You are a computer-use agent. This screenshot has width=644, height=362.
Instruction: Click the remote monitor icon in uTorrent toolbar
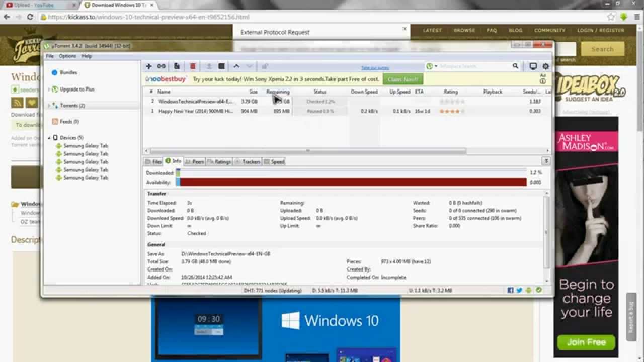533,66
